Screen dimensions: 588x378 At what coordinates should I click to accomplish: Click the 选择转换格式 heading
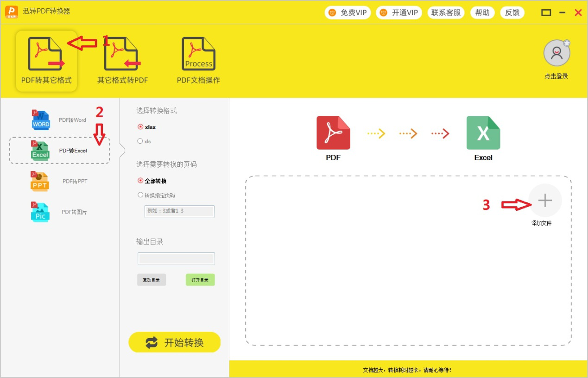(157, 110)
